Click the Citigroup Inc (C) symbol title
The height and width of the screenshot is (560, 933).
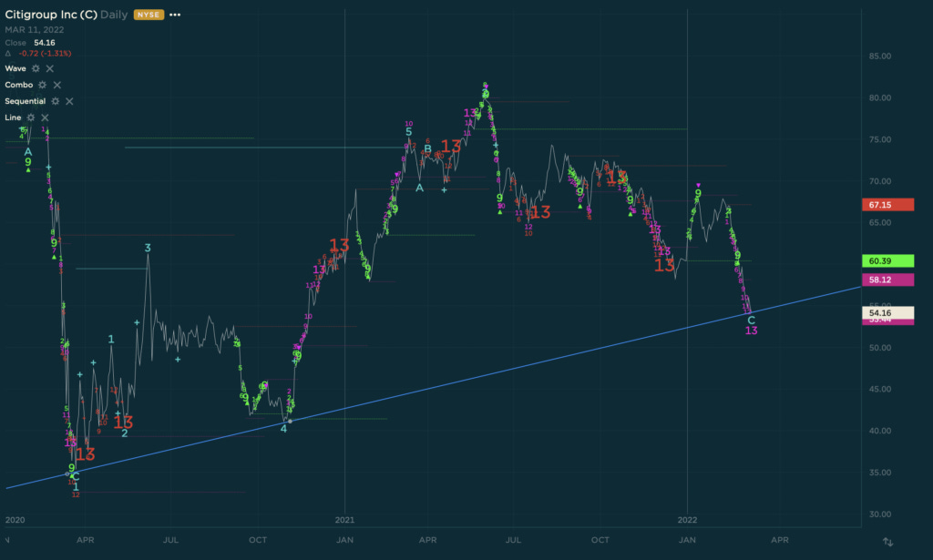point(51,15)
